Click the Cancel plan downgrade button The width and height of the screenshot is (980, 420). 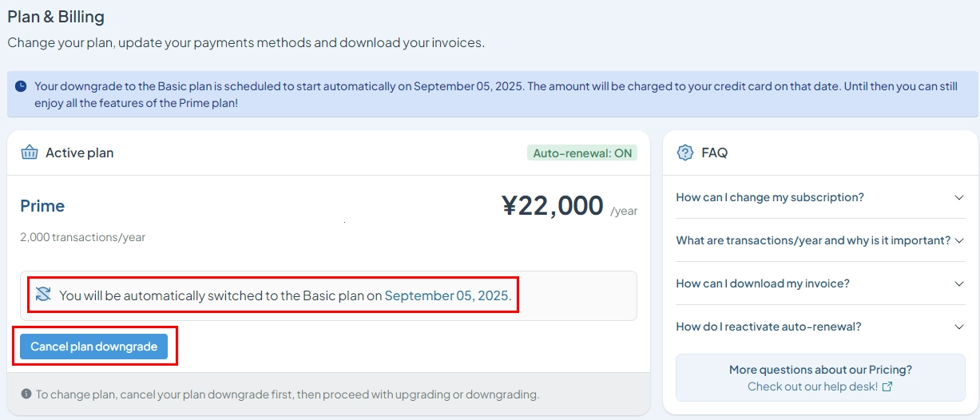94,347
